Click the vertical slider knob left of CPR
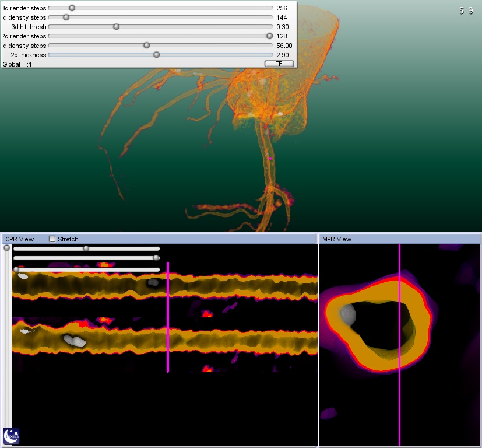 [x=7, y=248]
